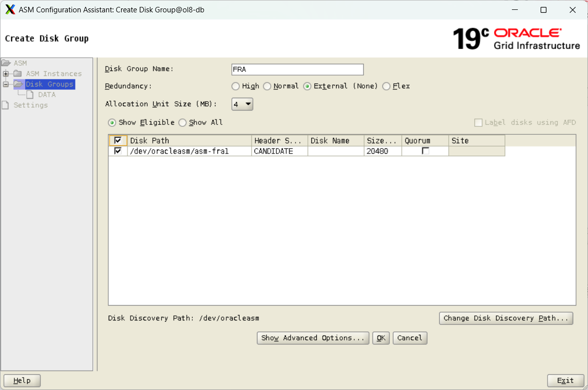Screen dimensions: 588x390
Task: Select High redundancy option
Action: click(236, 86)
